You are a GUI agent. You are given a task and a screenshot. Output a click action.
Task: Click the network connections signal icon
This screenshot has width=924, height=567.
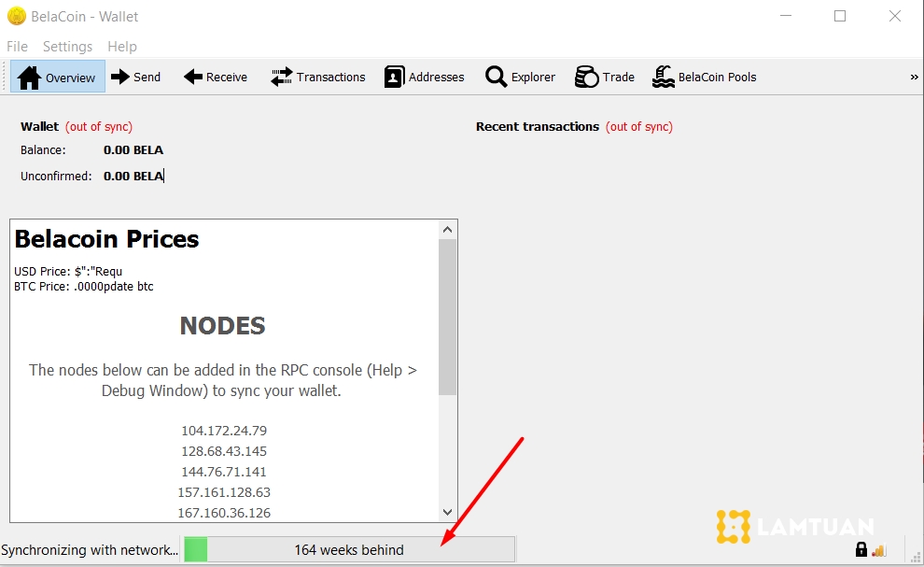point(878,550)
